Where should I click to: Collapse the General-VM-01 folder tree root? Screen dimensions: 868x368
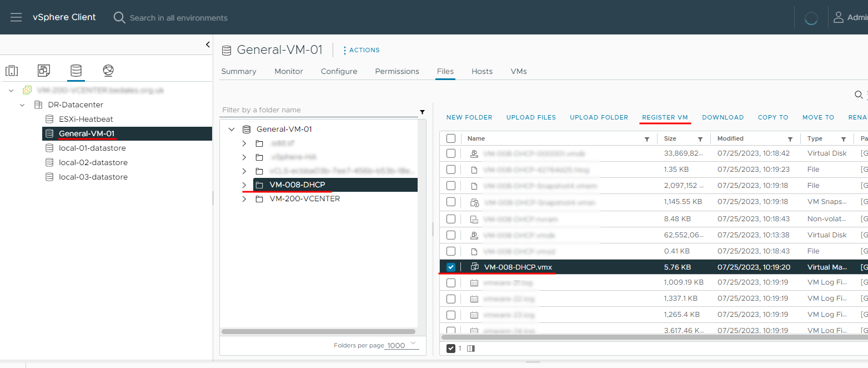coord(232,129)
